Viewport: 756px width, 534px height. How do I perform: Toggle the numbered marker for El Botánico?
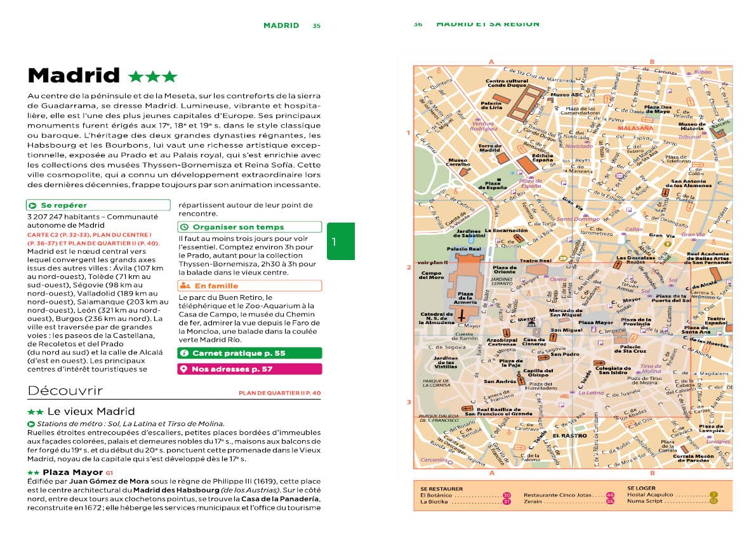[x=507, y=495]
